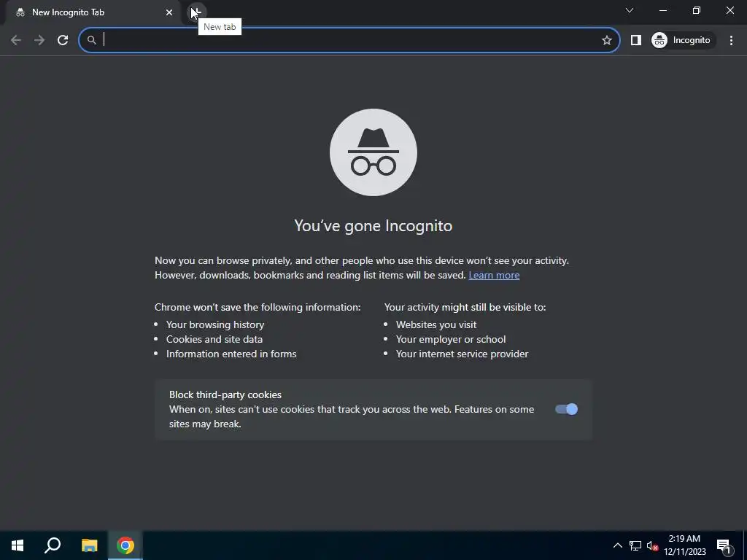Expand the tab search dropdown arrow
The image size is (747, 560).
[x=630, y=10]
